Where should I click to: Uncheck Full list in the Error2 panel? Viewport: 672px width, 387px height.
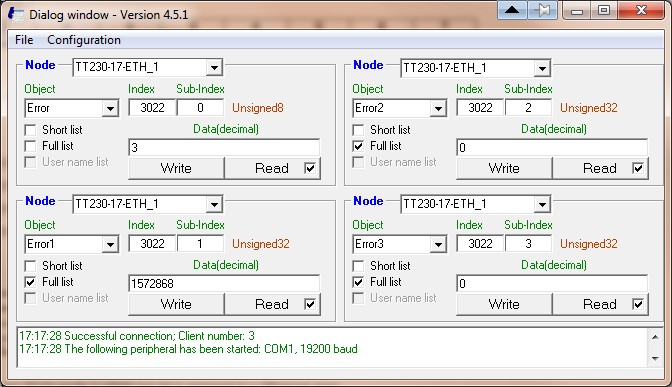click(358, 146)
